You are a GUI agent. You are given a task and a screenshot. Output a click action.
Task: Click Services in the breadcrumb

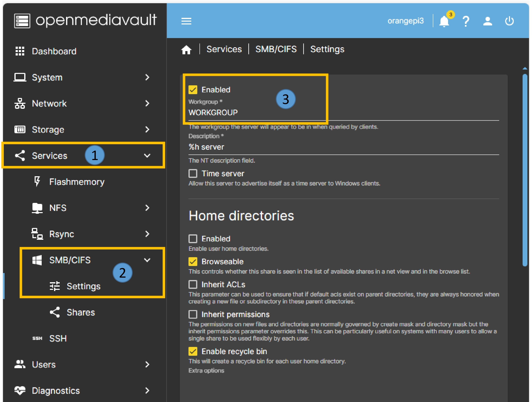click(x=224, y=49)
